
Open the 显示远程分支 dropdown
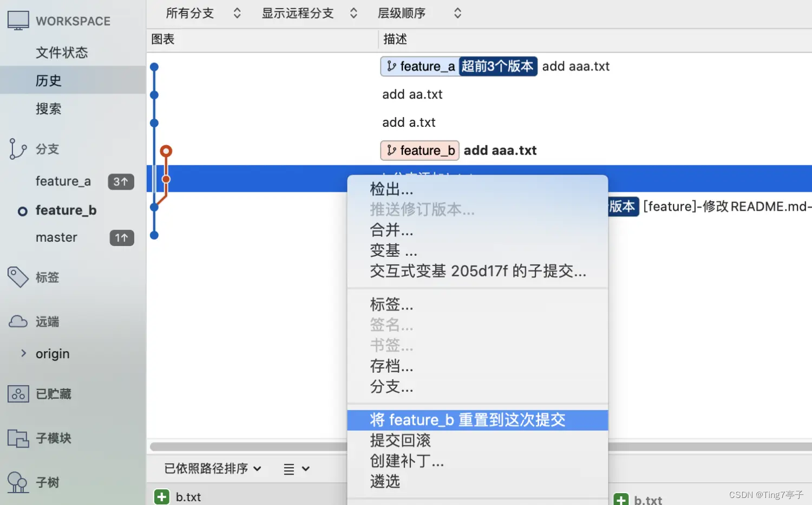(310, 14)
